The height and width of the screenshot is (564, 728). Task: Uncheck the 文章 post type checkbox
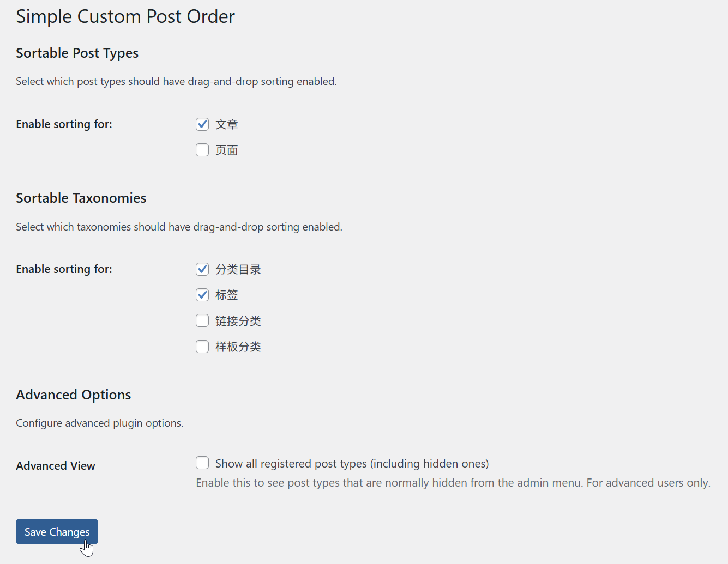click(x=202, y=124)
